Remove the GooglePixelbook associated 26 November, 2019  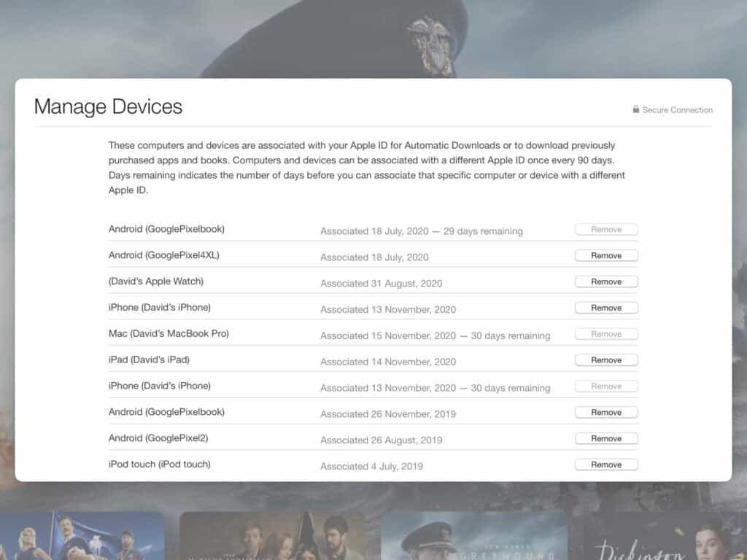(605, 413)
